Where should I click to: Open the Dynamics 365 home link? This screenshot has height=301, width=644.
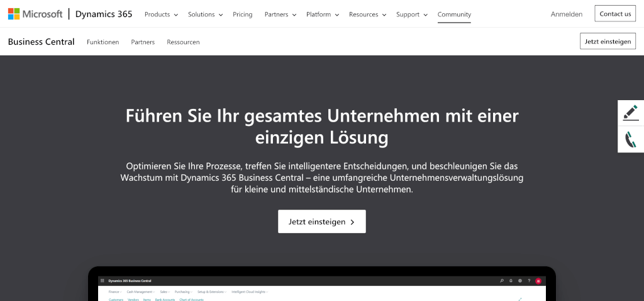tap(104, 14)
